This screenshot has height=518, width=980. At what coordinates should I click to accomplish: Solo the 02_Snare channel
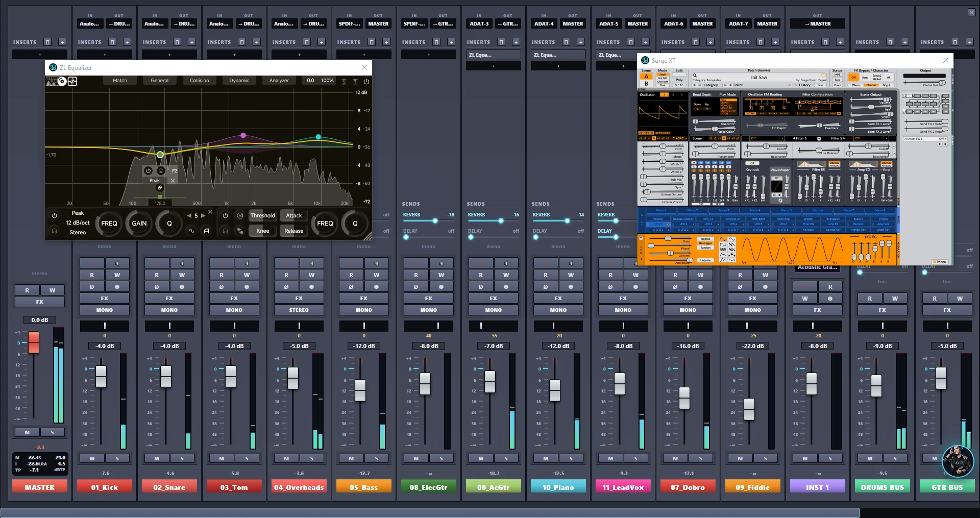click(182, 458)
